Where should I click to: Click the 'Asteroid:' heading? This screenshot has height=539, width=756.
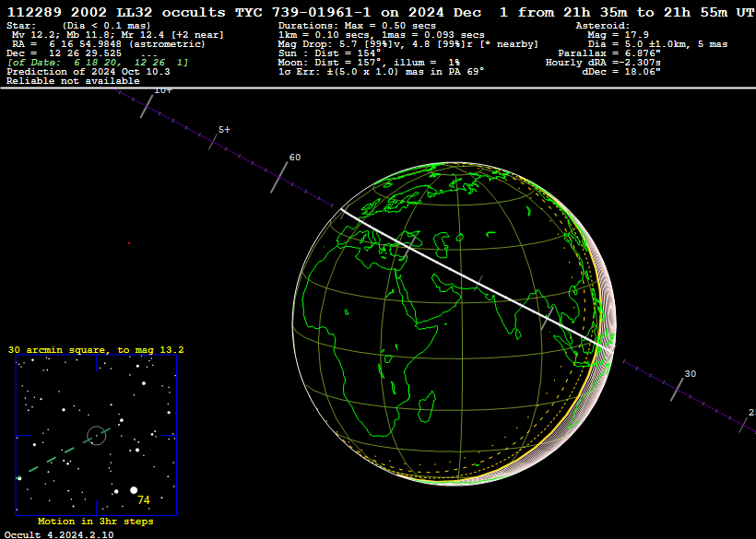pyautogui.click(x=603, y=26)
